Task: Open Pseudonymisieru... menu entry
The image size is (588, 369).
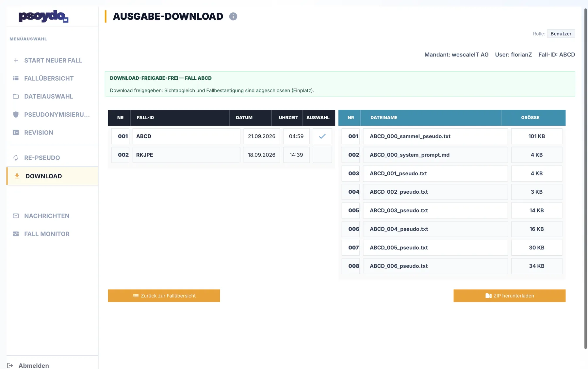Action: [x=52, y=115]
